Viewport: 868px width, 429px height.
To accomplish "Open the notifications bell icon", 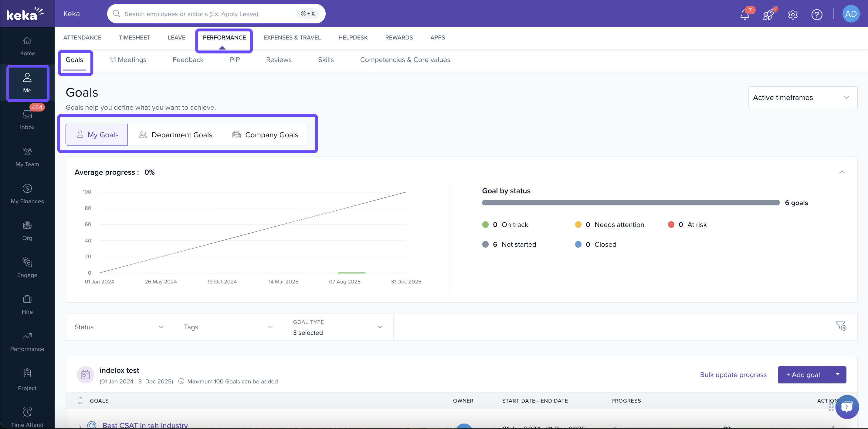I will [745, 14].
